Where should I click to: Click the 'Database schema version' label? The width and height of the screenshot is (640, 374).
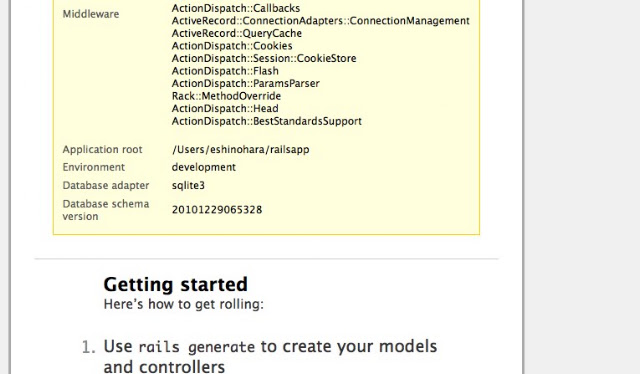click(106, 210)
